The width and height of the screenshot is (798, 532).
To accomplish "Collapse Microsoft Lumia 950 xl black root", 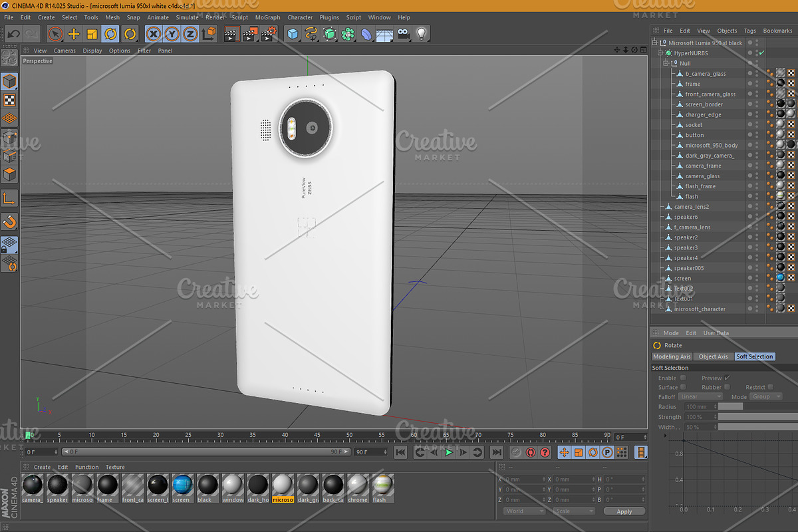I will (x=654, y=43).
